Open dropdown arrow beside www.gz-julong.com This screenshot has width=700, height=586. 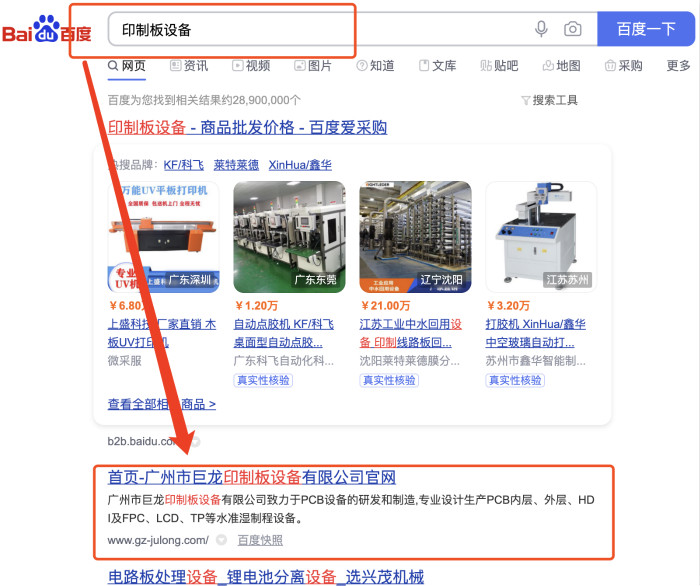coord(221,540)
